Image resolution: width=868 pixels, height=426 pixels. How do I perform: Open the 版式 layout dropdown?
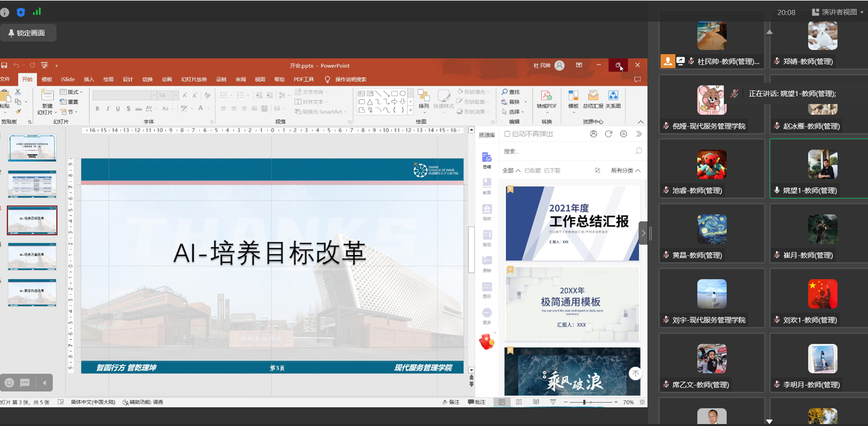71,92
